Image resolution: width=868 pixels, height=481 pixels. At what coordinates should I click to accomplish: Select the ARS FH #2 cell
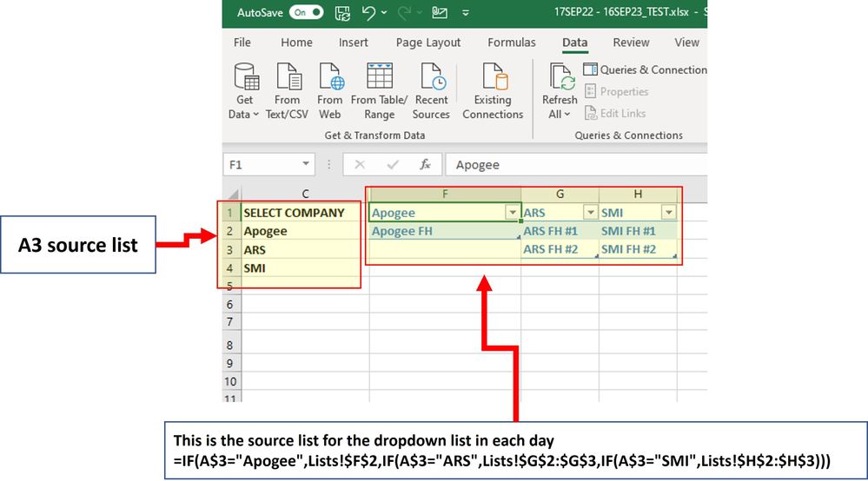coord(560,249)
